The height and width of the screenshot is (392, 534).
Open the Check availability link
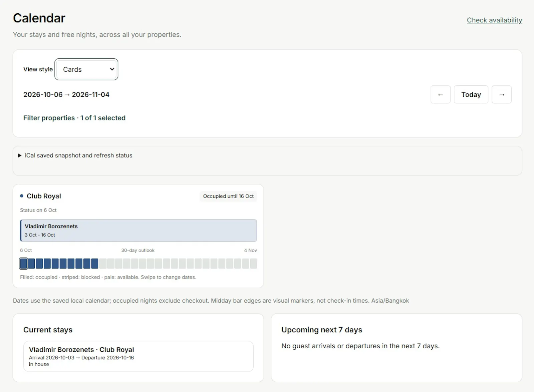494,20
